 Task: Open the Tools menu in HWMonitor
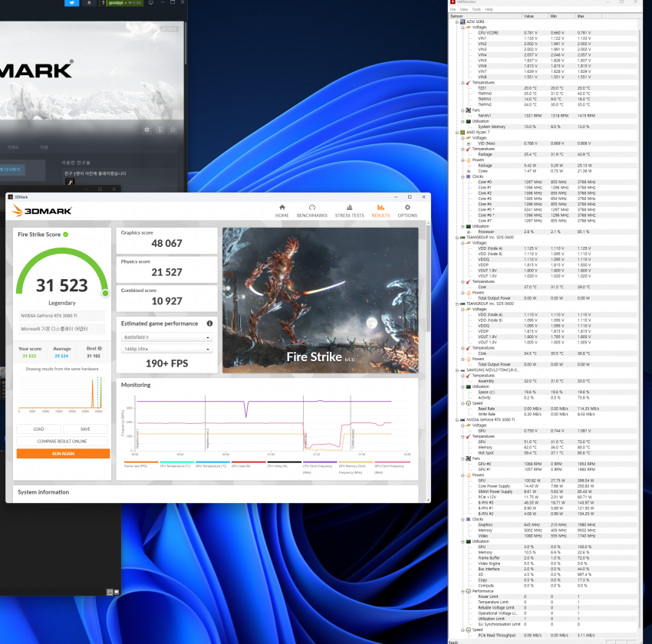click(476, 9)
